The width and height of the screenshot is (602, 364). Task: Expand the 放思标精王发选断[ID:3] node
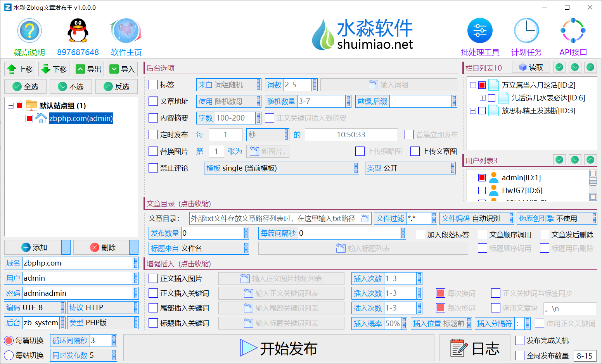[473, 111]
